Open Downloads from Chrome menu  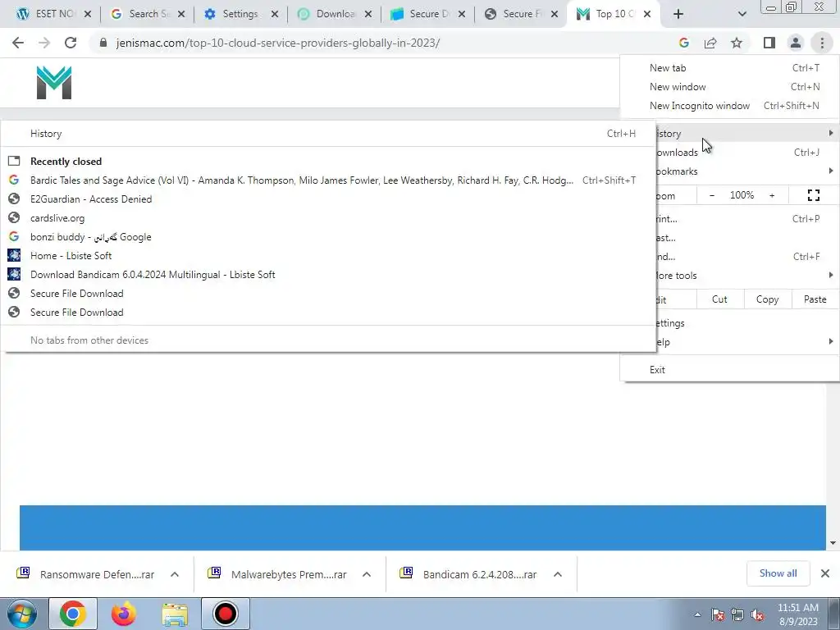tap(747, 153)
